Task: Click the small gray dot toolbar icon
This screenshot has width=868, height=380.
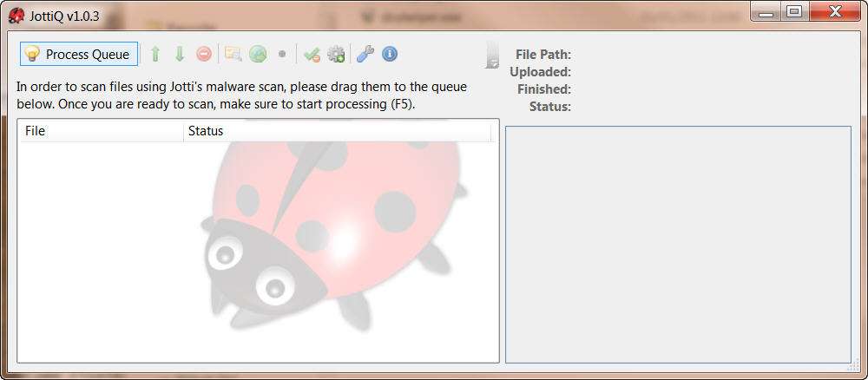Action: (282, 54)
